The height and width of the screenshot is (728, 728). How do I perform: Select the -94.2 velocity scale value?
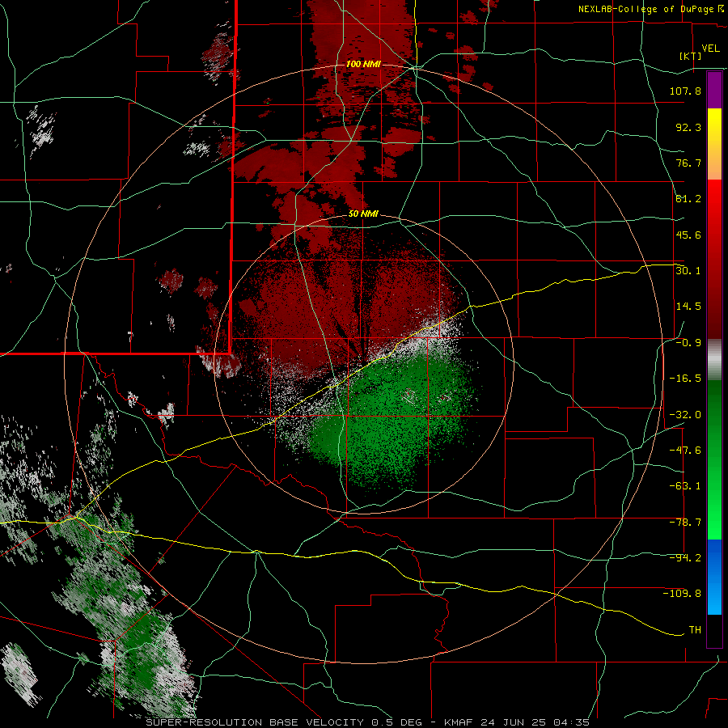[x=685, y=558]
